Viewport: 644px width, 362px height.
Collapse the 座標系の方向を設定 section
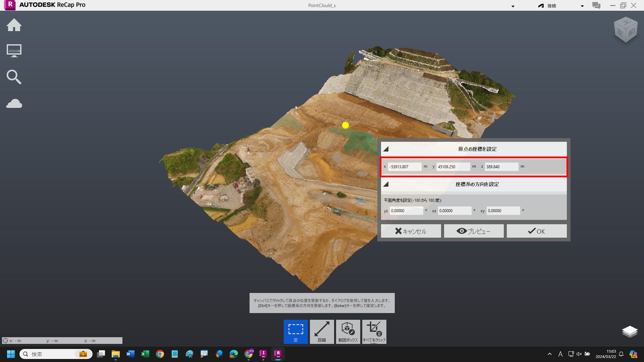386,184
